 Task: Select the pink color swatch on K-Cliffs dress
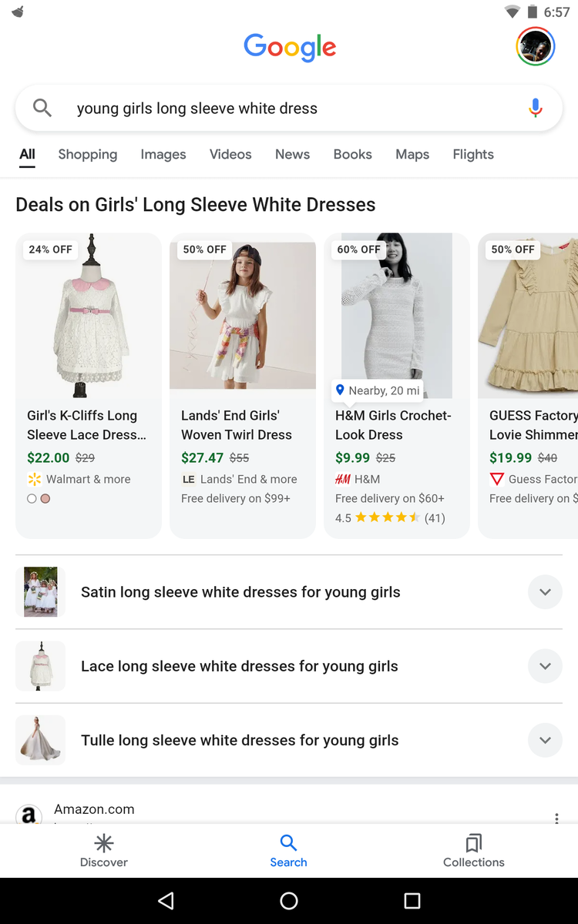[x=45, y=499]
